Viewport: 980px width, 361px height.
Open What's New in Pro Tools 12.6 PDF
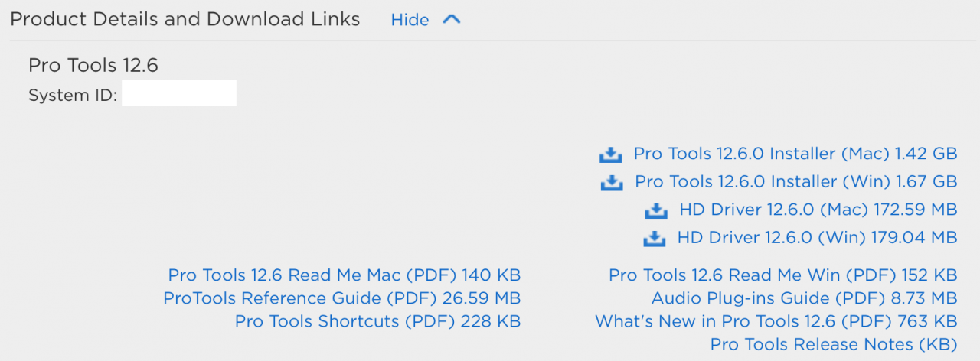(x=776, y=322)
